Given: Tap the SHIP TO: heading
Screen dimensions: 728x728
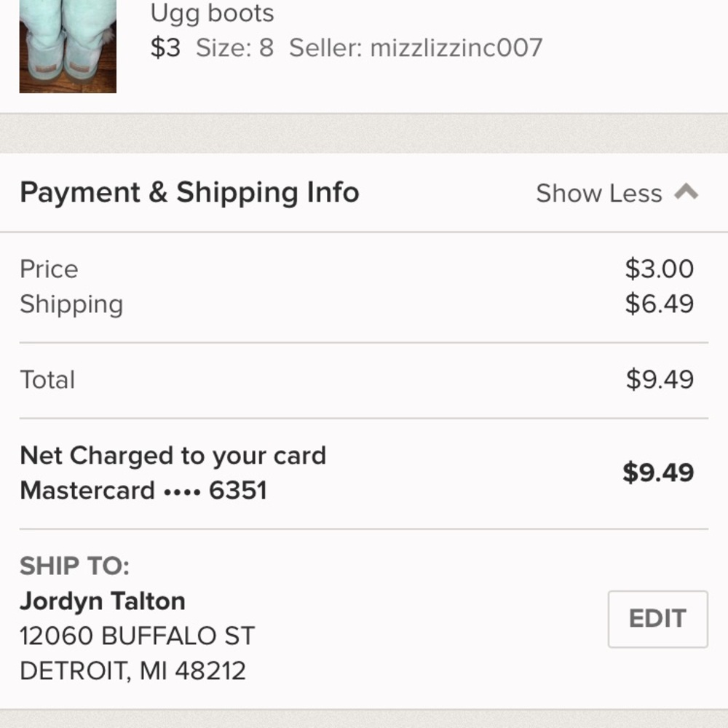Looking at the screenshot, I should pyautogui.click(x=74, y=566).
